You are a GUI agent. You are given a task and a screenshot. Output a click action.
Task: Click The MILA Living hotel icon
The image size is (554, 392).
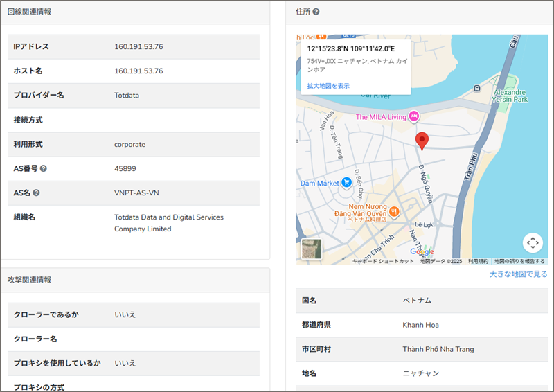[414, 117]
